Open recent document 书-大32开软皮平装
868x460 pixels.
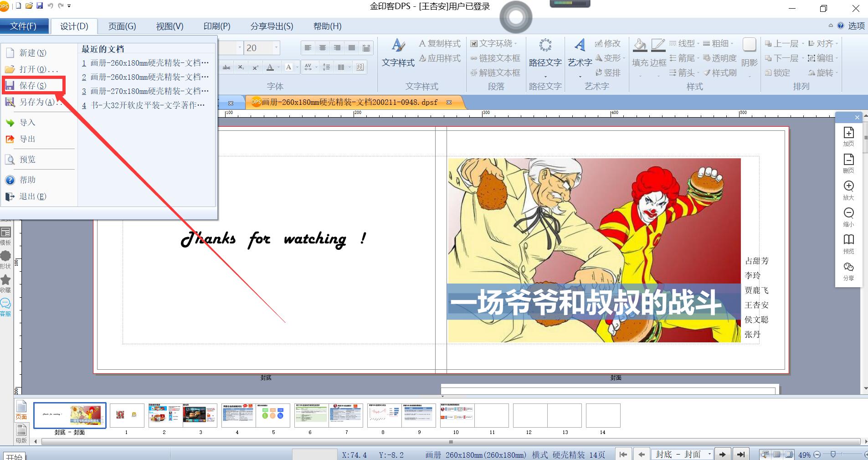[144, 105]
